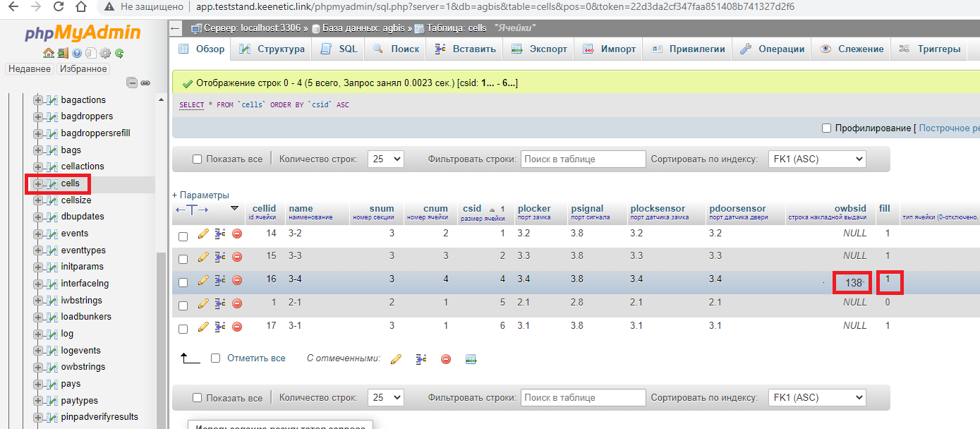The width and height of the screenshot is (980, 429).
Task: Edit row 2-1 with pencil icon
Action: click(203, 303)
